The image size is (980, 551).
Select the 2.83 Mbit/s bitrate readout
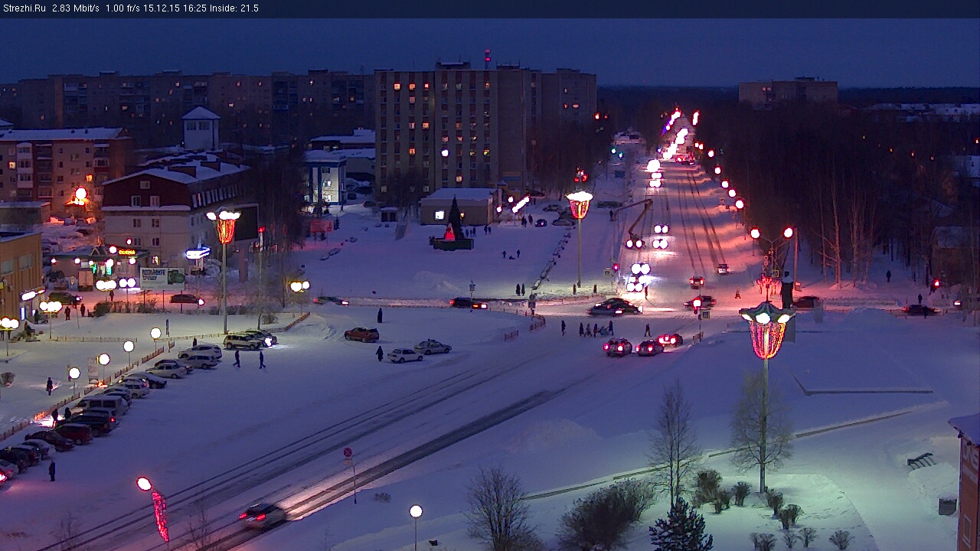(x=76, y=8)
